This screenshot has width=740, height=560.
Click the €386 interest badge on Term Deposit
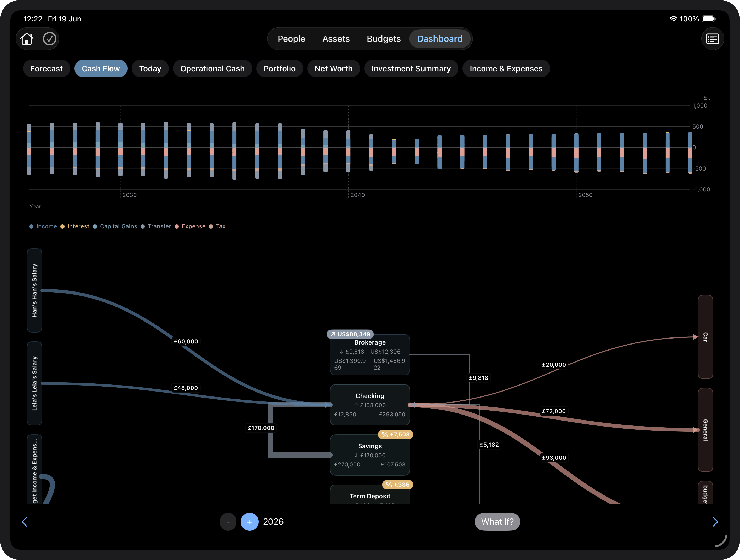pos(398,485)
